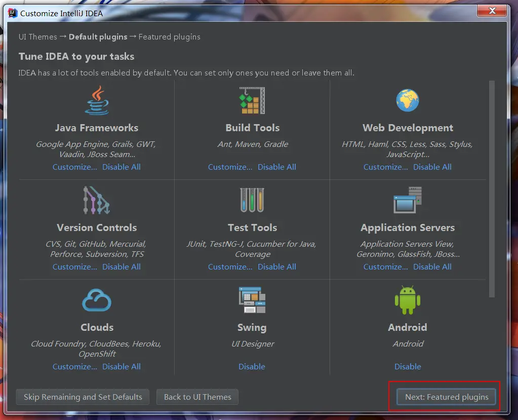Viewport: 518px width, 420px height.
Task: Click the Version Controls heading
Action: pos(97,227)
